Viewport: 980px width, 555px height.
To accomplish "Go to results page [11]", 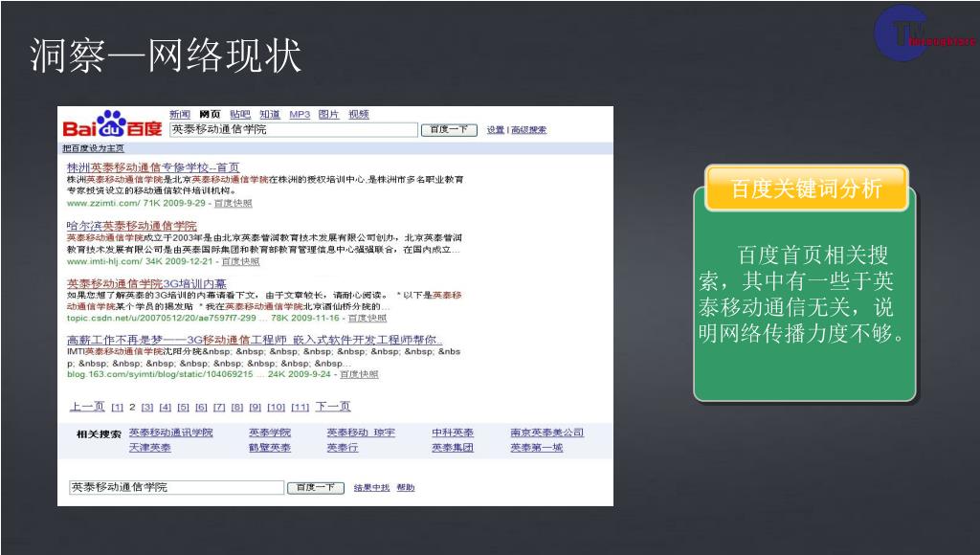I will 301,408.
